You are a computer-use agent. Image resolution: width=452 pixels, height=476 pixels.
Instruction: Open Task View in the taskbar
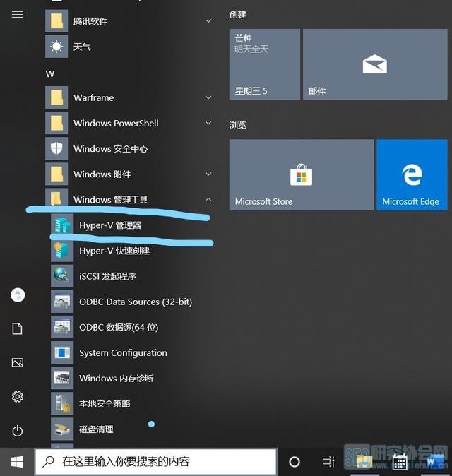tap(328, 462)
